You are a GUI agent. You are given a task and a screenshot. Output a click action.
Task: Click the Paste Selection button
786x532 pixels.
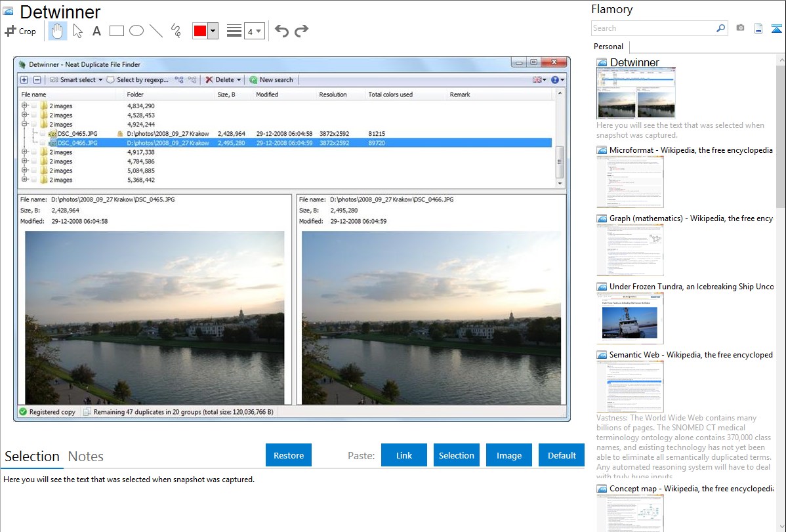(x=456, y=455)
